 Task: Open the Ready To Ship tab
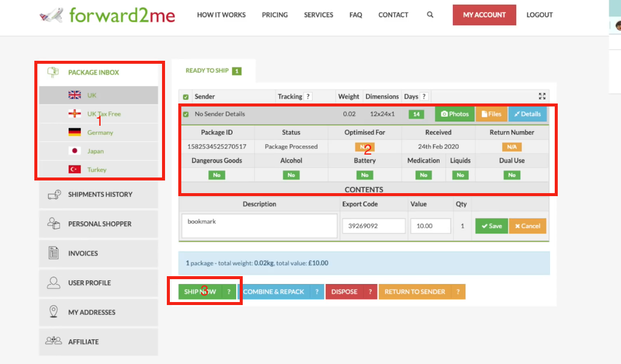point(213,71)
